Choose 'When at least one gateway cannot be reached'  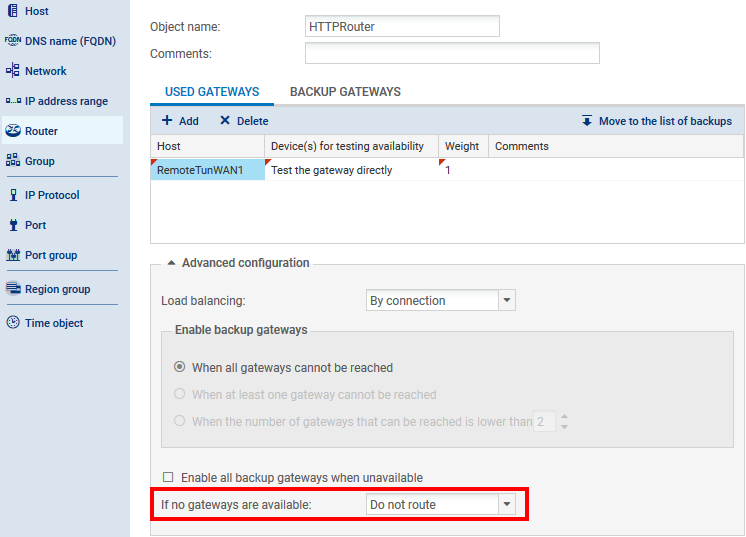tap(180, 394)
